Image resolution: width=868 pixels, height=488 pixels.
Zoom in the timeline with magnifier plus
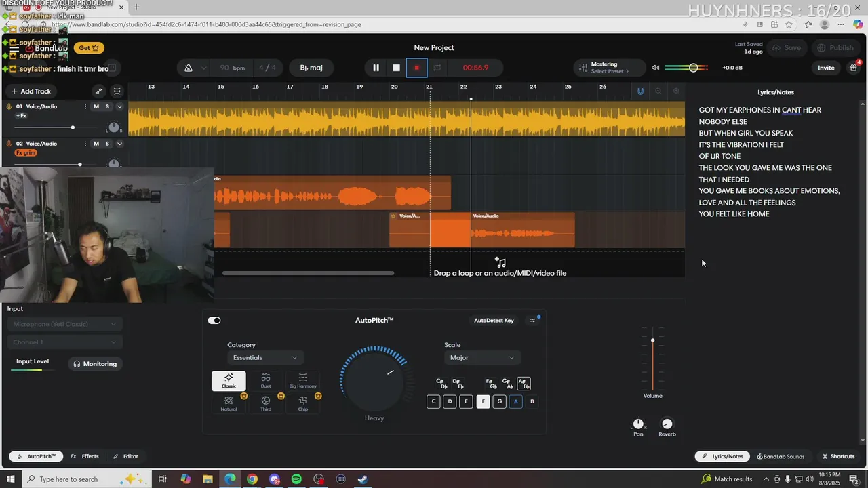pos(676,91)
